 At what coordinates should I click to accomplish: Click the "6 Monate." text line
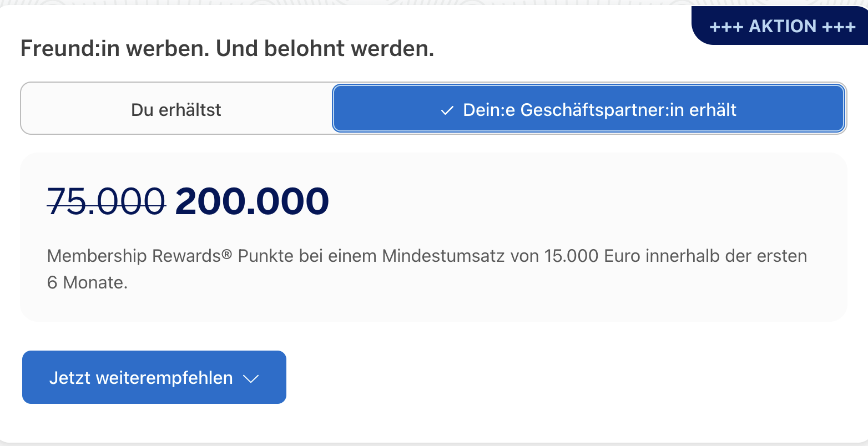pyautogui.click(x=87, y=282)
